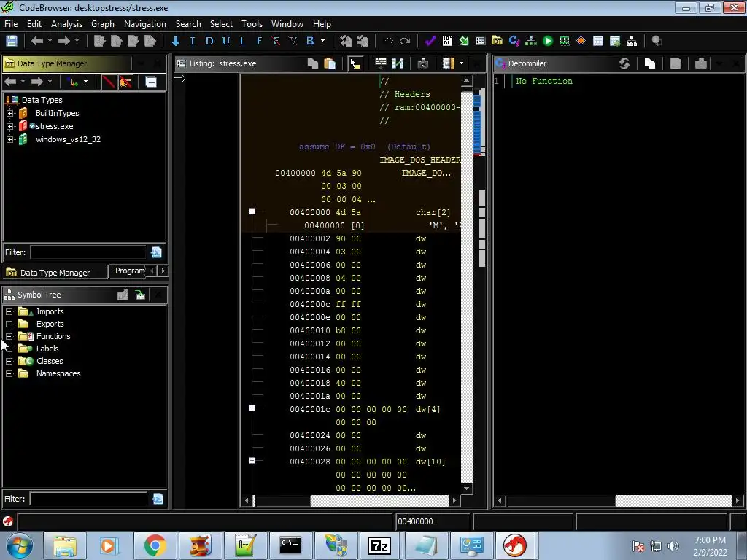
Task: Expand the Exports folder in Symbol Tree
Action: coord(9,324)
